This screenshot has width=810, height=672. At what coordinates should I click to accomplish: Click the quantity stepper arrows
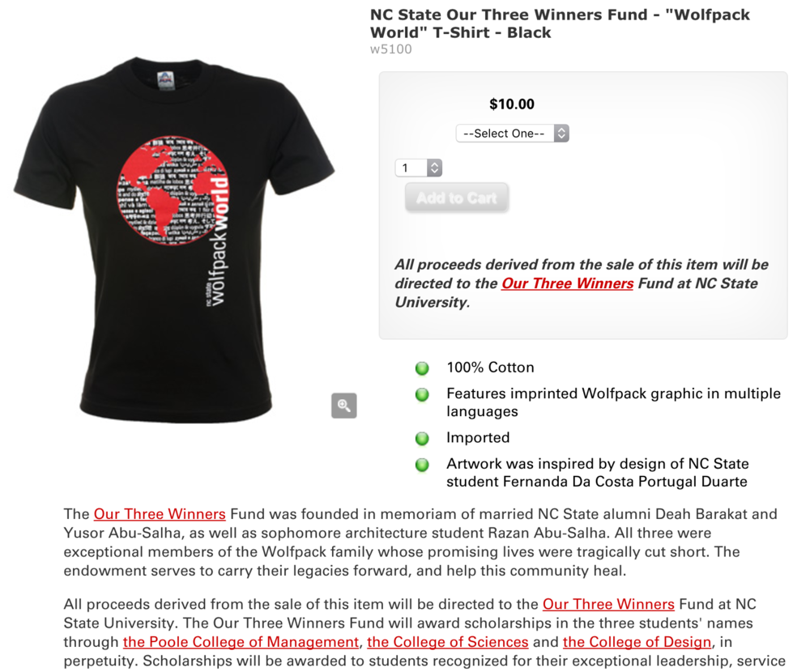click(x=434, y=168)
